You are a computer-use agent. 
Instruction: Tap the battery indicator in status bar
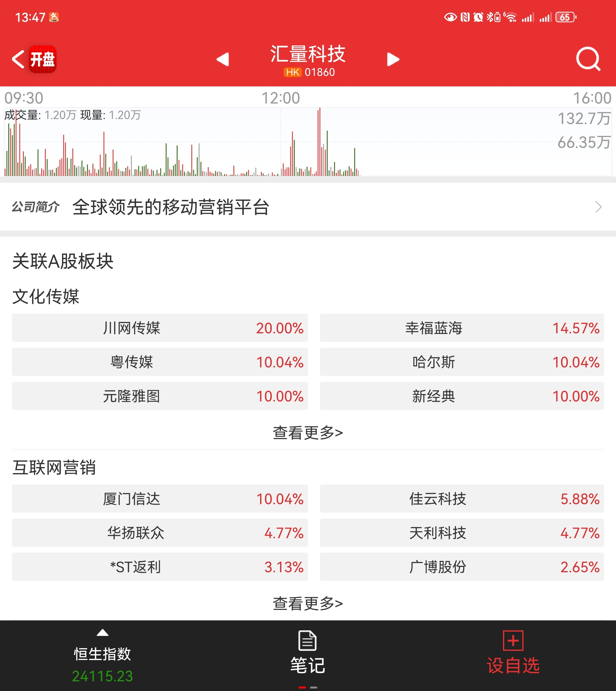pyautogui.click(x=566, y=17)
